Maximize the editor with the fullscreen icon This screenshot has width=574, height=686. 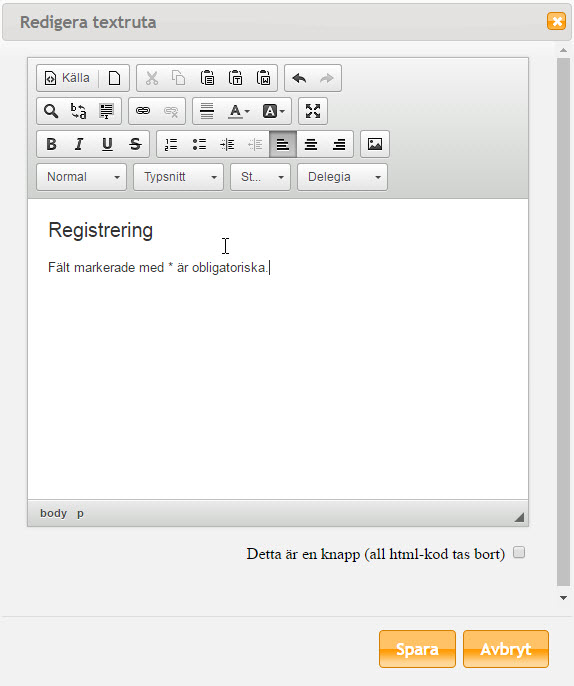(x=313, y=111)
